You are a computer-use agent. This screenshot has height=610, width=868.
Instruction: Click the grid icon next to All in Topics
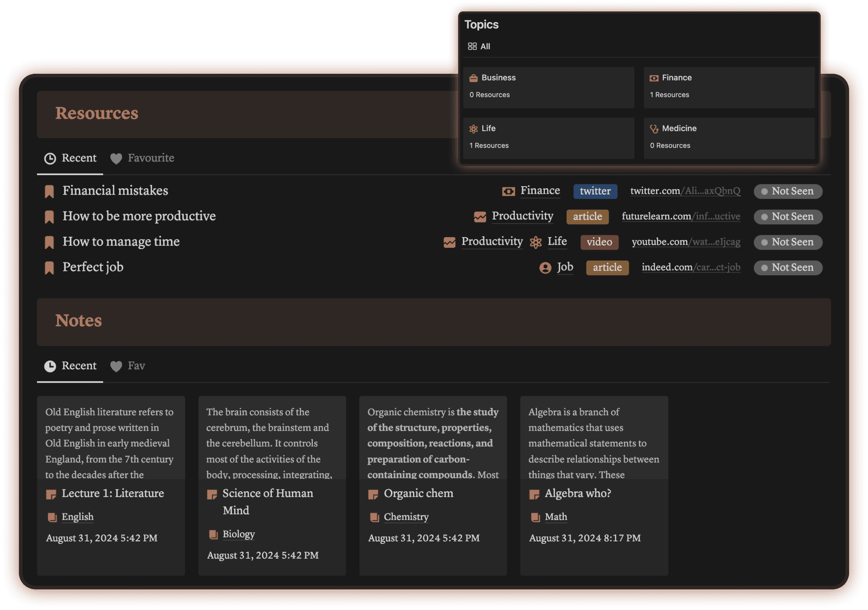472,46
